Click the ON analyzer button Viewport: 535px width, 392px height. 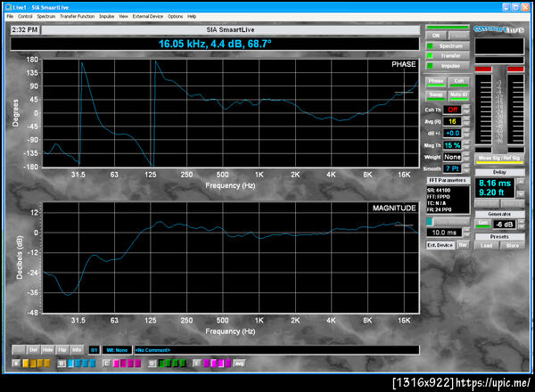(x=436, y=36)
